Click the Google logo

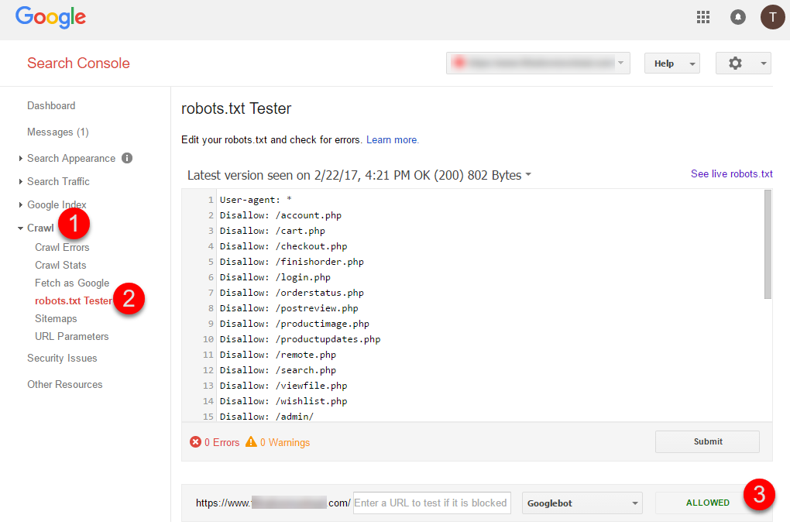(x=51, y=18)
